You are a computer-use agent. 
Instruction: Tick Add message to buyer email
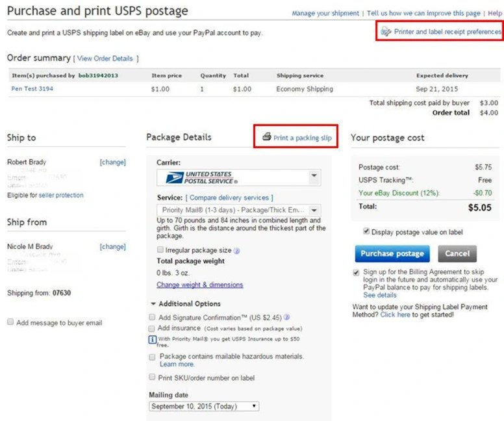tap(10, 322)
